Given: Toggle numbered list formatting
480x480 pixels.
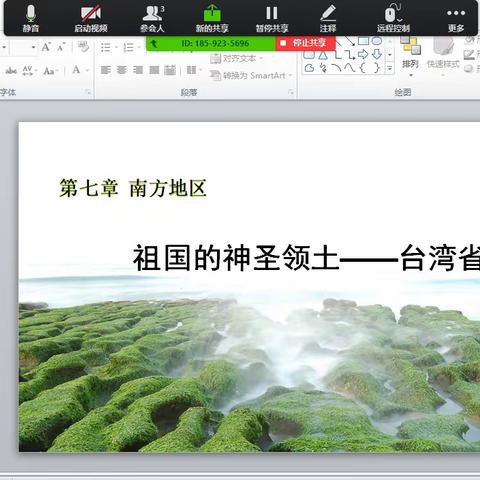Looking at the screenshot, I should coord(129,47).
